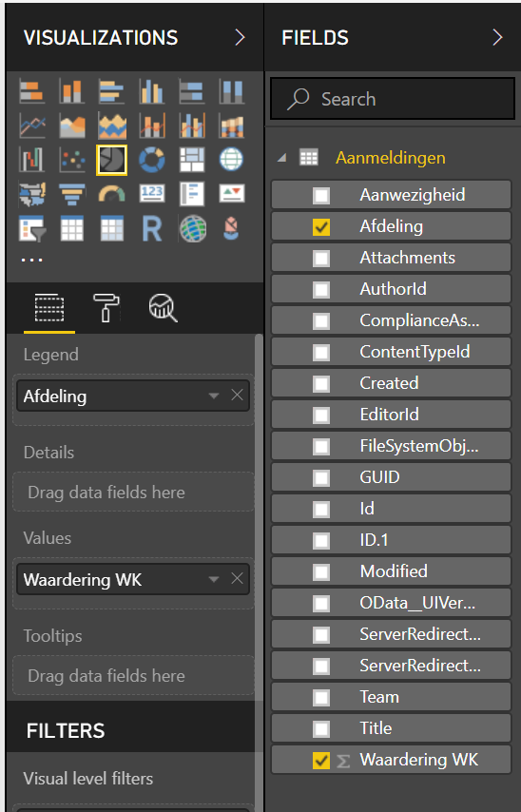521x812 pixels.
Task: Click the Fields search box
Action: (x=393, y=99)
